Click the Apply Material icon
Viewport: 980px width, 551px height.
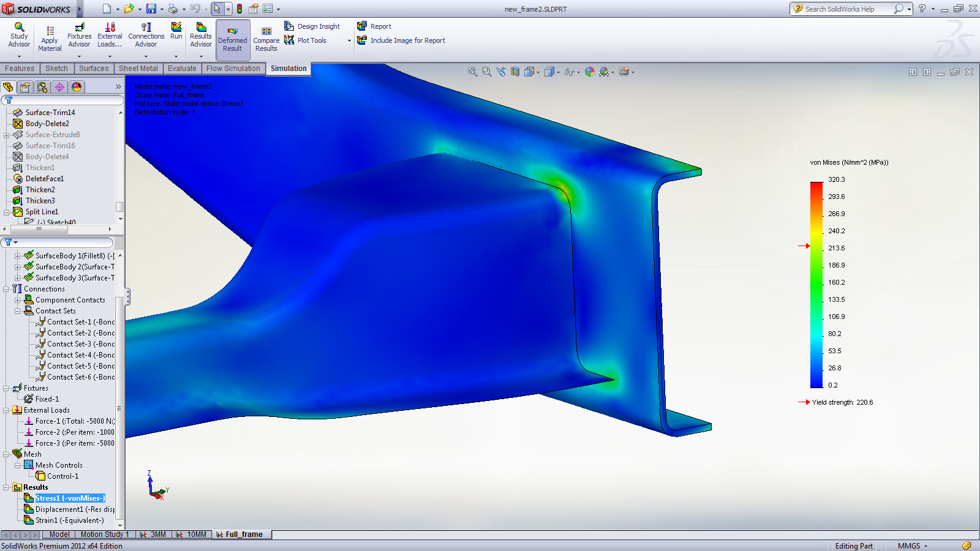50,39
